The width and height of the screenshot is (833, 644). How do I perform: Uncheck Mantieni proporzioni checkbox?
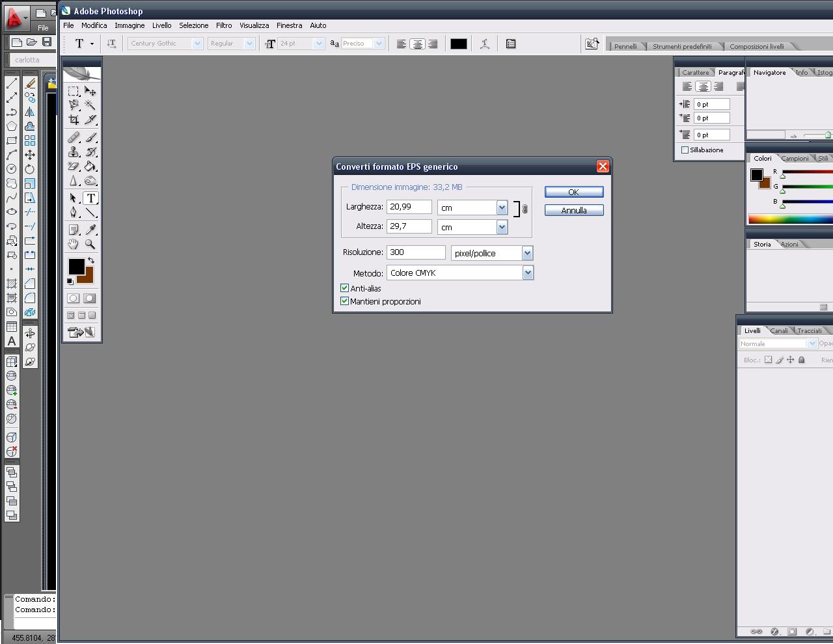click(x=345, y=301)
